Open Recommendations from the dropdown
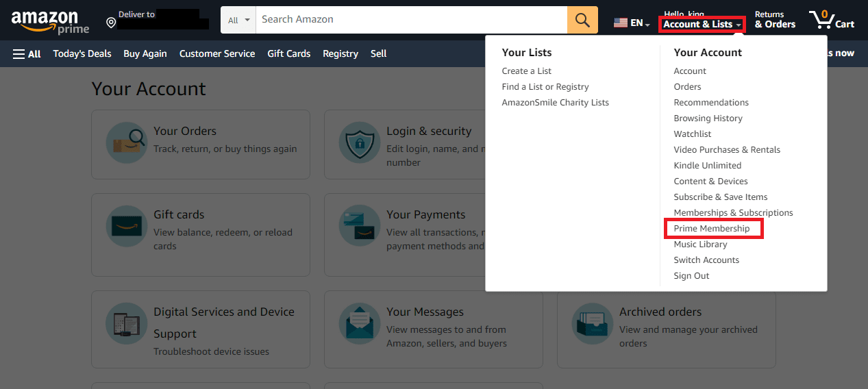The height and width of the screenshot is (389, 868). pyautogui.click(x=711, y=103)
